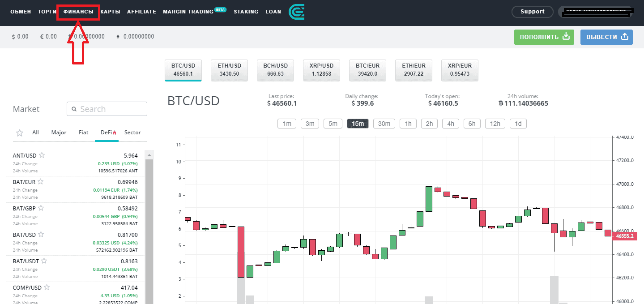Click the Market list scrollbar thumb

click(149, 231)
